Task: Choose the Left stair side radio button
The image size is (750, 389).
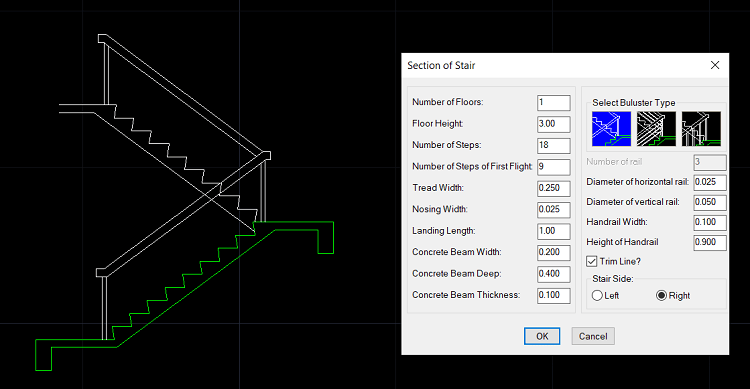Action: point(597,295)
